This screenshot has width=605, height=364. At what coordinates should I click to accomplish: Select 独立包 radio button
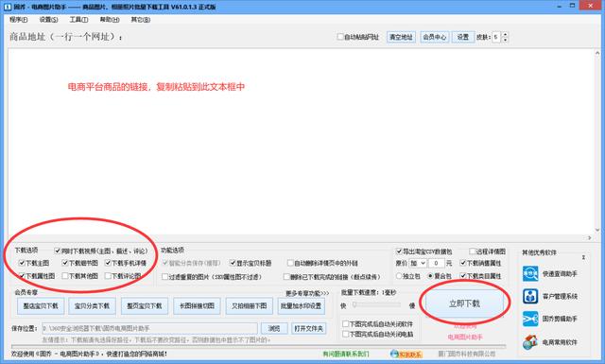pyautogui.click(x=399, y=276)
